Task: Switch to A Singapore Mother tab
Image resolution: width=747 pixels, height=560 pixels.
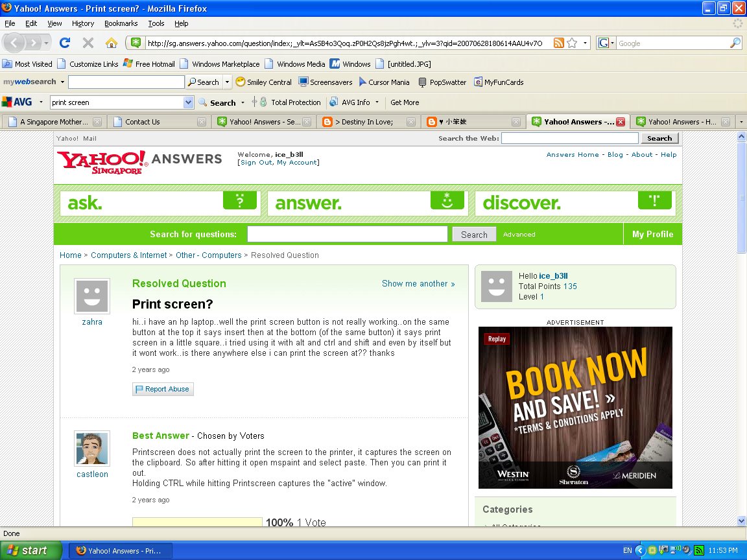Action: pyautogui.click(x=54, y=122)
